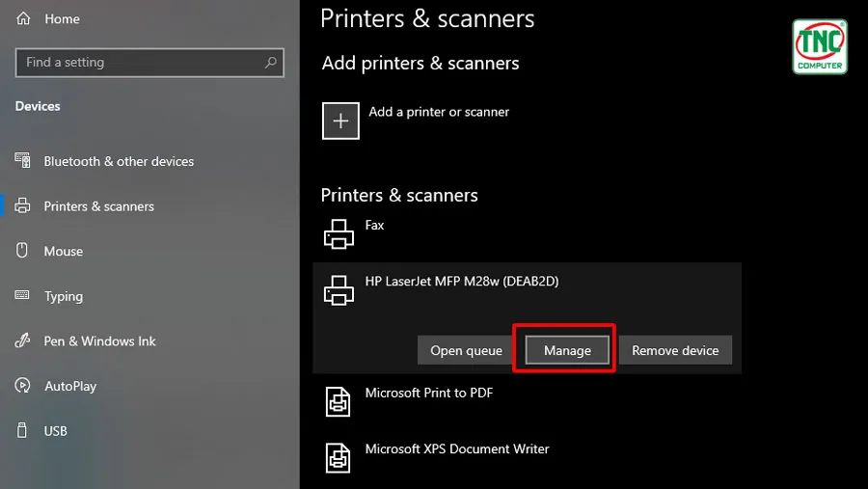868x489 pixels.
Task: Open USB settings
Action: click(55, 431)
